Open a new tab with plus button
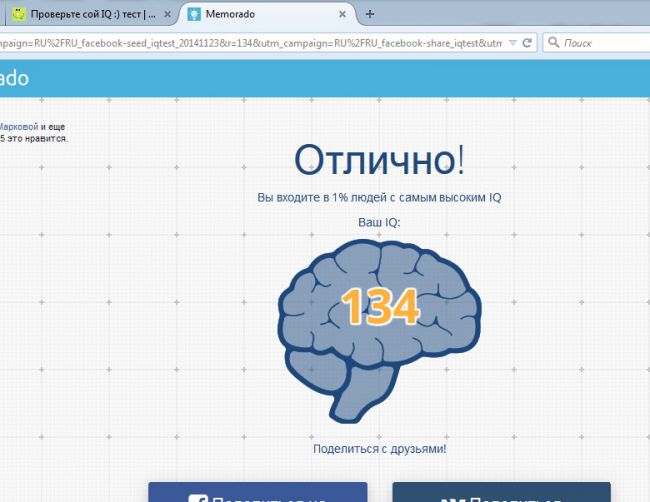Image resolution: width=650 pixels, height=502 pixels. 370,14
